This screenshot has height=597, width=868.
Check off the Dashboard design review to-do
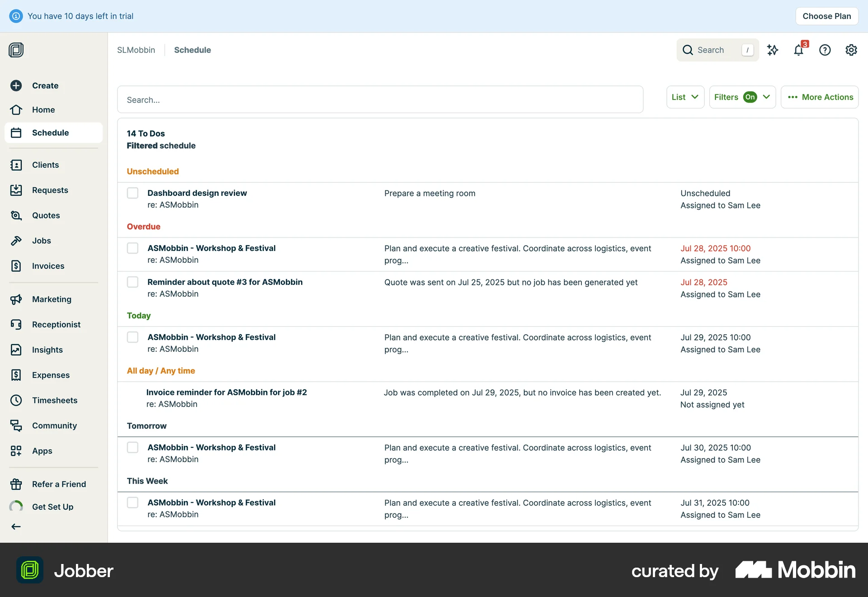132,193
